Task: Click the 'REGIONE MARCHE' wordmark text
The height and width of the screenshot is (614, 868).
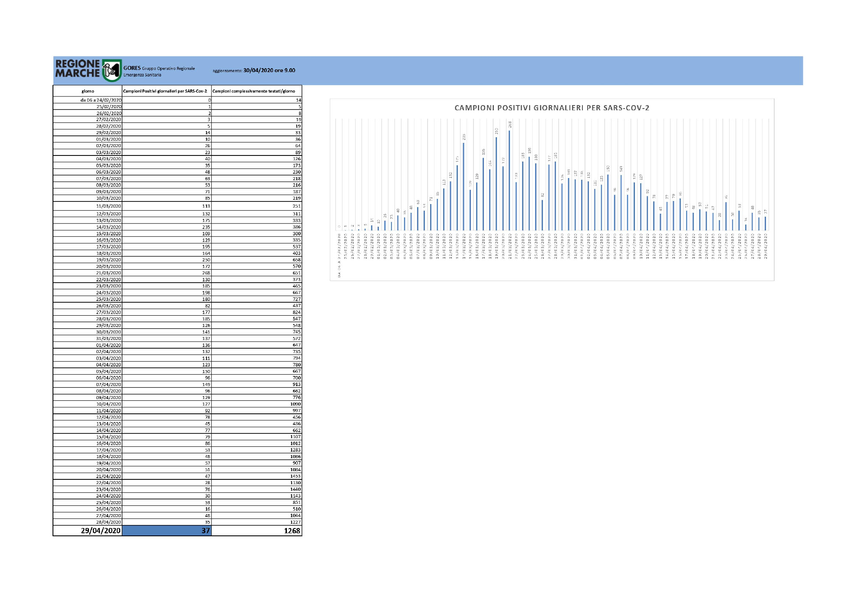Action: [77, 69]
